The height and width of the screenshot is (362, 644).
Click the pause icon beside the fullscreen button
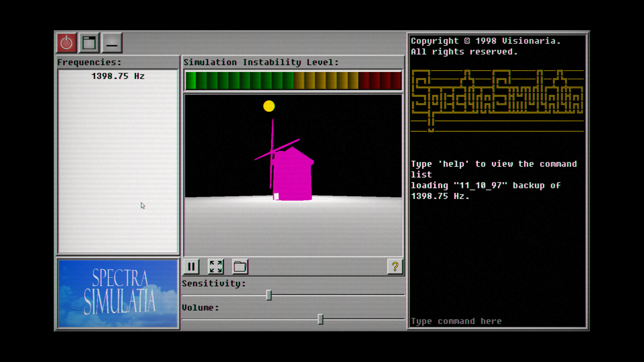coord(191,266)
